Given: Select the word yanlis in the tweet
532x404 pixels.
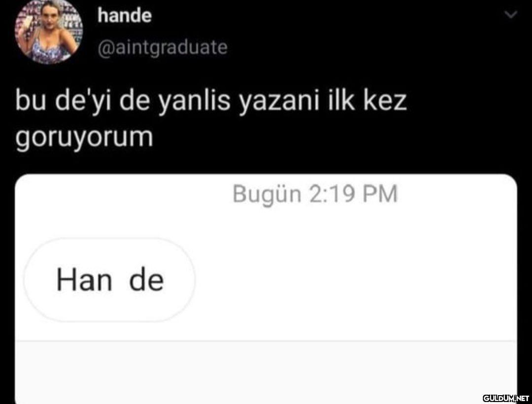Looking at the screenshot, I should point(195,103).
